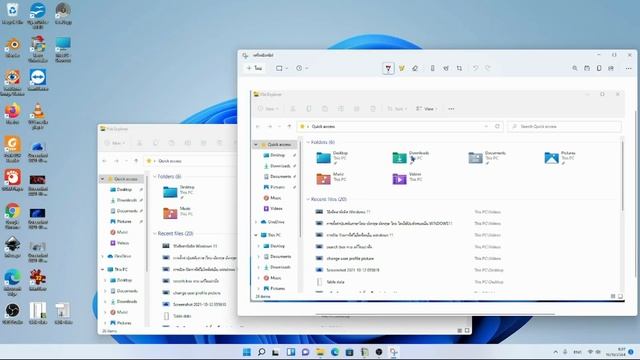The image size is (640, 360).
Task: Click the save snip icon
Action: (587, 68)
